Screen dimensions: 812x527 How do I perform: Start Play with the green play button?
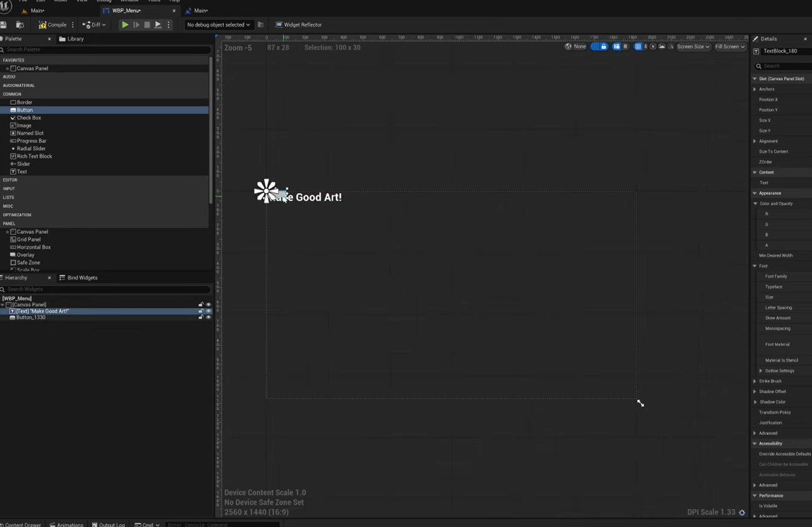[x=125, y=25]
